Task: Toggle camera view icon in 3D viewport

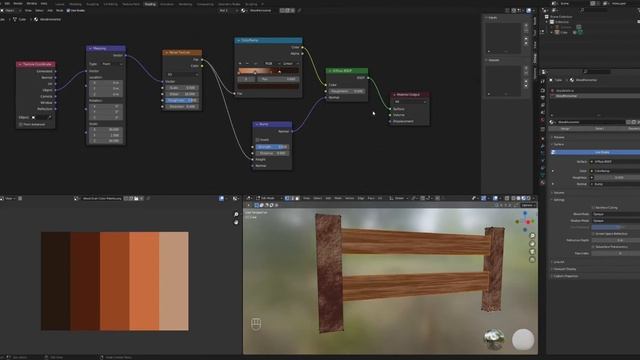Action: (532, 251)
